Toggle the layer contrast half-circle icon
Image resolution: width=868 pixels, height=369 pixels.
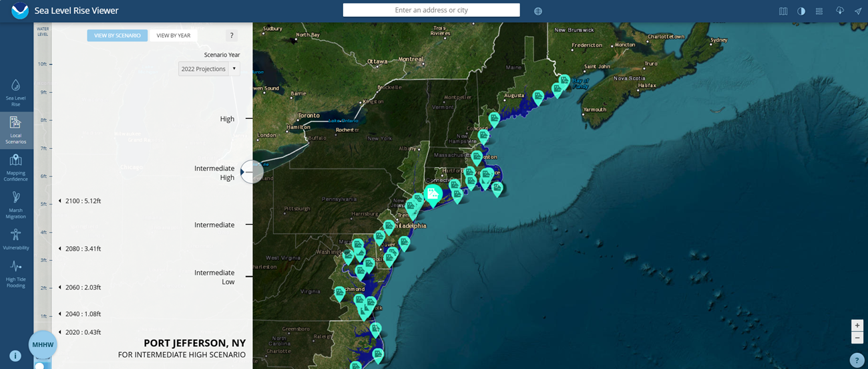[801, 11]
